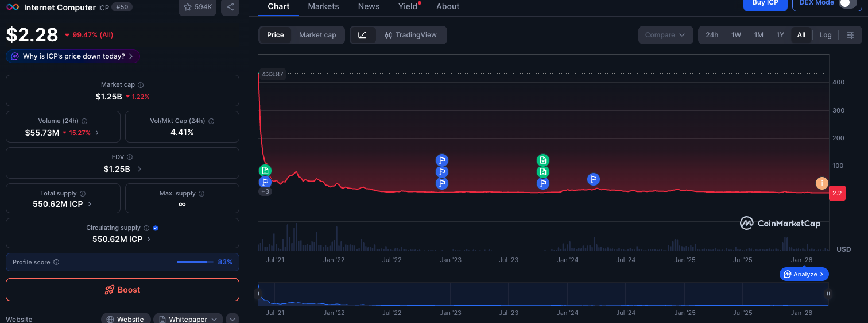Image resolution: width=868 pixels, height=323 pixels.
Task: Open Vol/Mkt Cap (24h) info icon
Action: coord(211,121)
